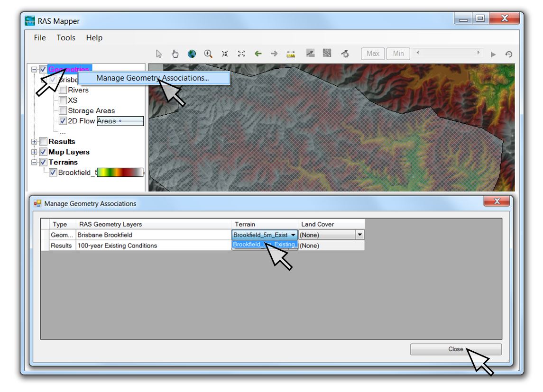Select the Map Layers tree label

click(x=69, y=152)
